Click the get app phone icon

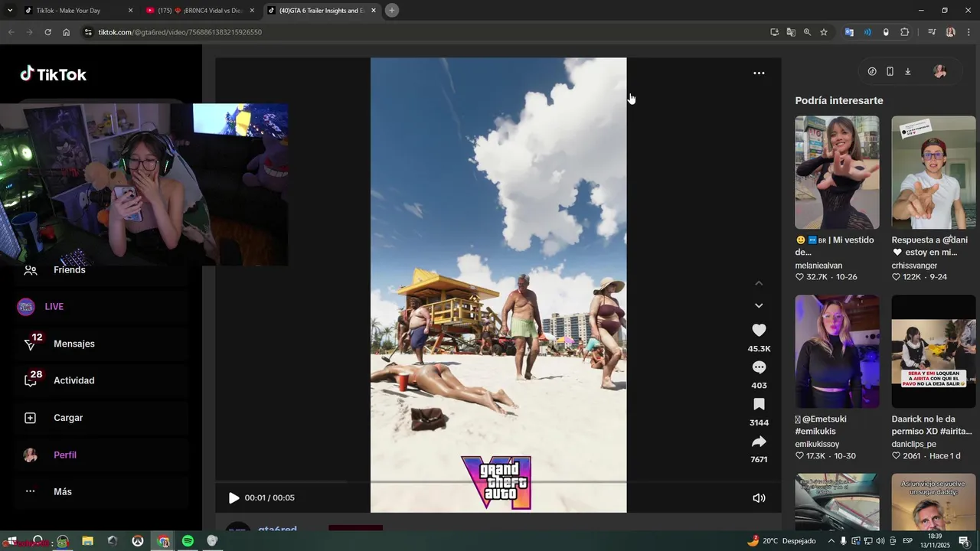pyautogui.click(x=890, y=71)
